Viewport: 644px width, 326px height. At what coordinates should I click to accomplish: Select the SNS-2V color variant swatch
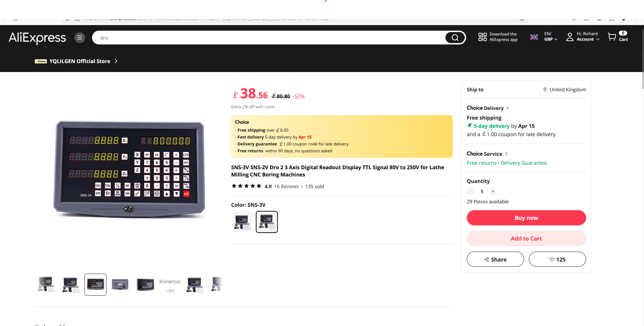(242, 222)
